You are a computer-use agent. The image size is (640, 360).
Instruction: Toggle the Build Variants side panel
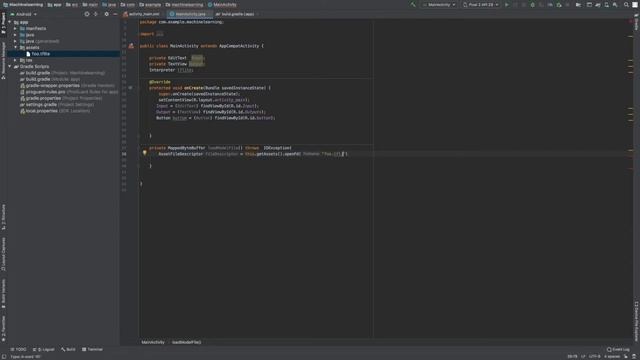point(3,293)
